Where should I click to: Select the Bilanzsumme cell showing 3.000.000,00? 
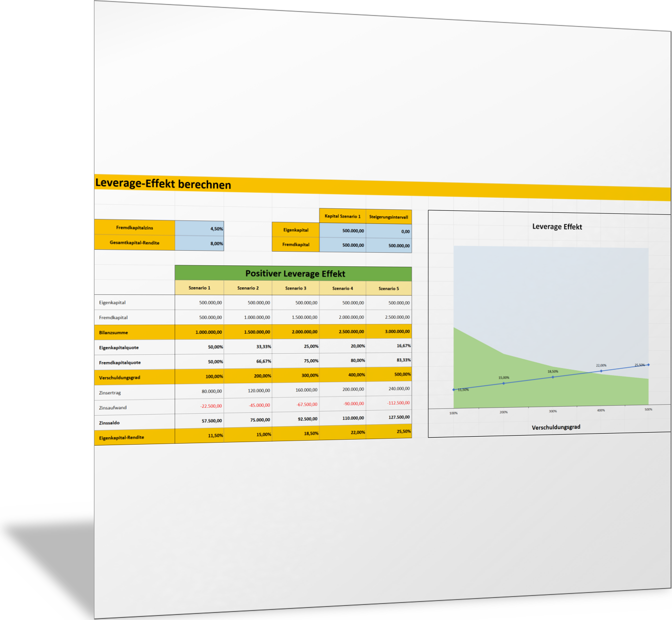(x=389, y=331)
